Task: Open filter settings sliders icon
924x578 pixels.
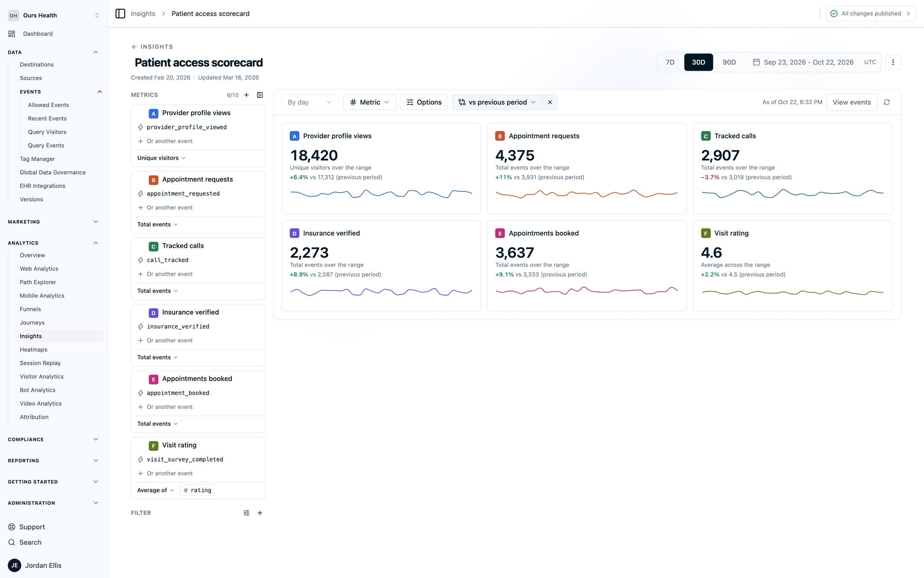Action: pos(246,513)
